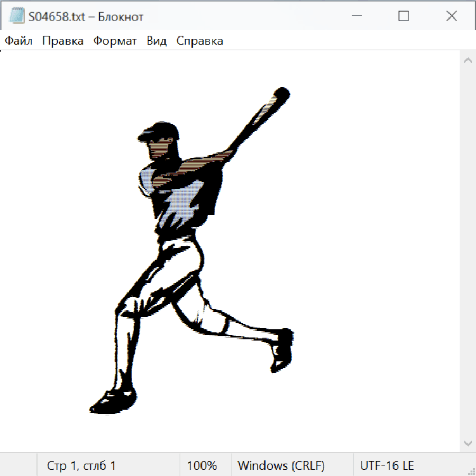
Task: Open the Файл menu
Action: coord(19,41)
